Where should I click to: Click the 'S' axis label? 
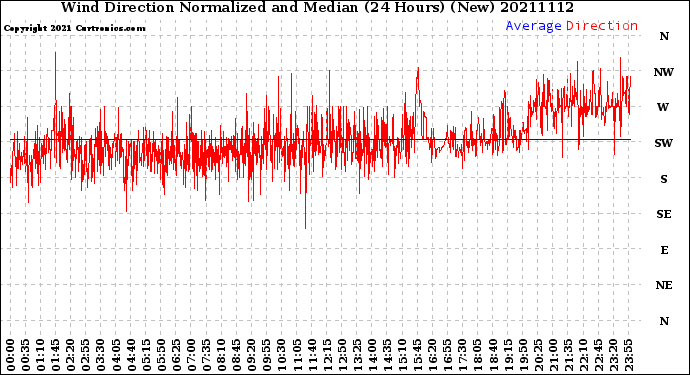pos(664,179)
